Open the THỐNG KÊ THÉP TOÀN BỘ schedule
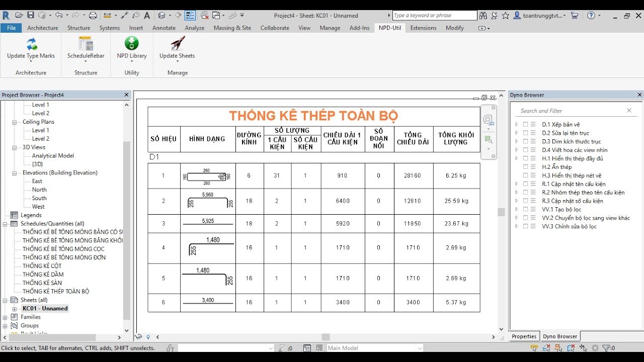Screen dimensions: 644x362 click(x=56, y=291)
